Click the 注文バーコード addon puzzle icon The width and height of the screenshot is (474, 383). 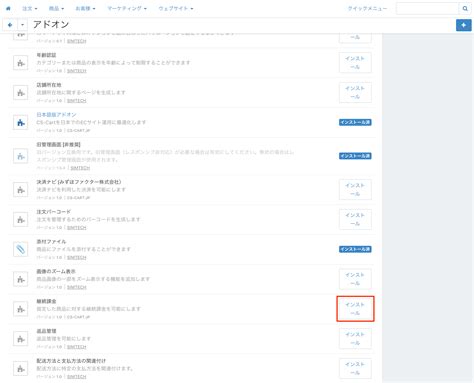21,219
